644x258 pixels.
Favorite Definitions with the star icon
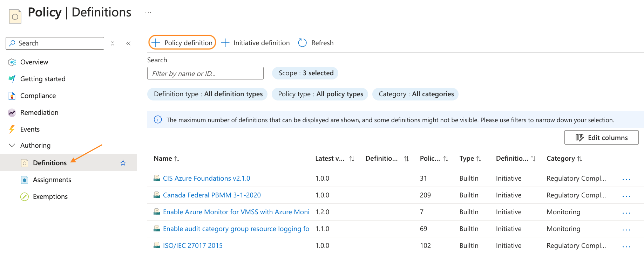(x=123, y=163)
